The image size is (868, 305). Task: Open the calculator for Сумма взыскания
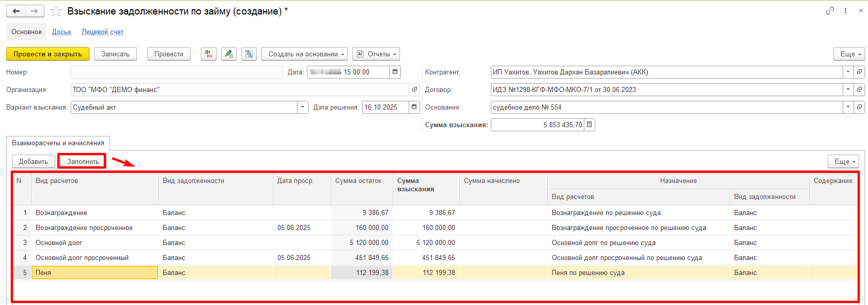[x=590, y=125]
